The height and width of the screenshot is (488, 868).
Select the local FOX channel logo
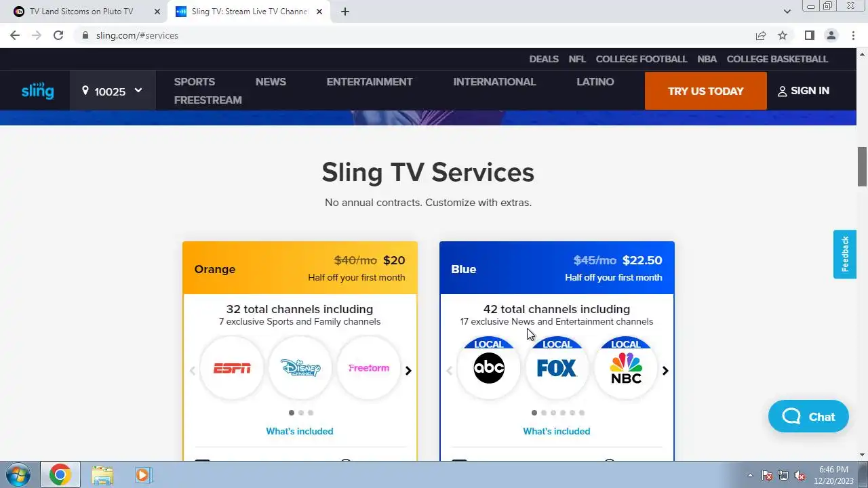[557, 368]
